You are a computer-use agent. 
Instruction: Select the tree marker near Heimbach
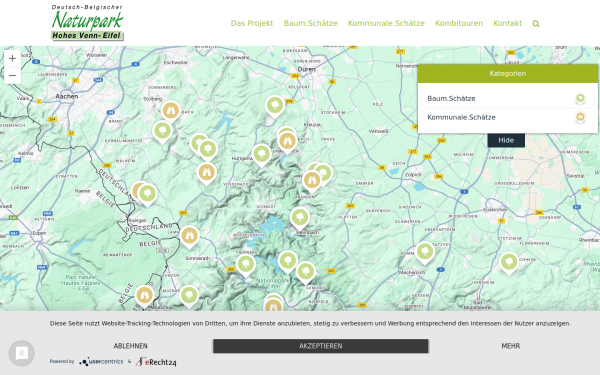[x=300, y=218]
